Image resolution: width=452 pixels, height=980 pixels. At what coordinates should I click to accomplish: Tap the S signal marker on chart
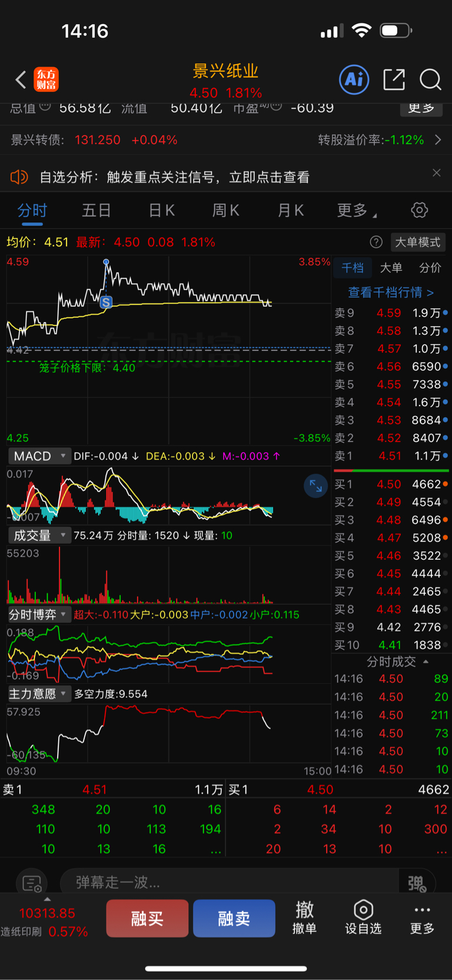point(106,303)
